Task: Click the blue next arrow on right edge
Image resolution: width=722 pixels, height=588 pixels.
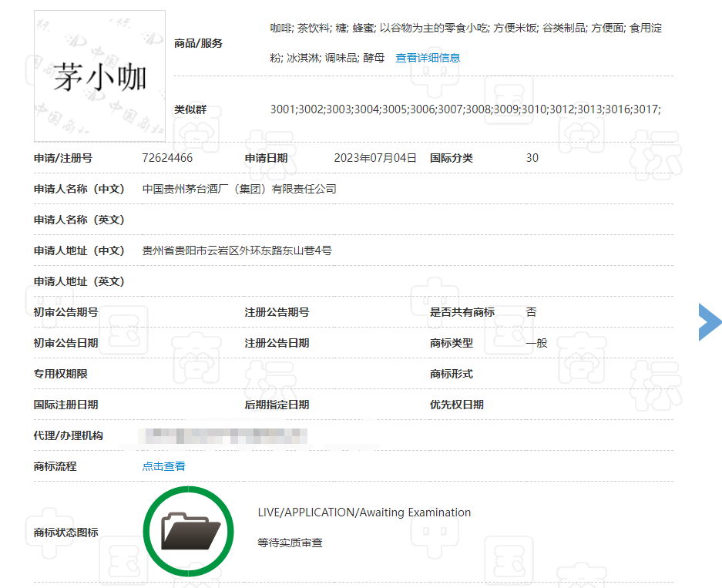Action: coord(710,322)
